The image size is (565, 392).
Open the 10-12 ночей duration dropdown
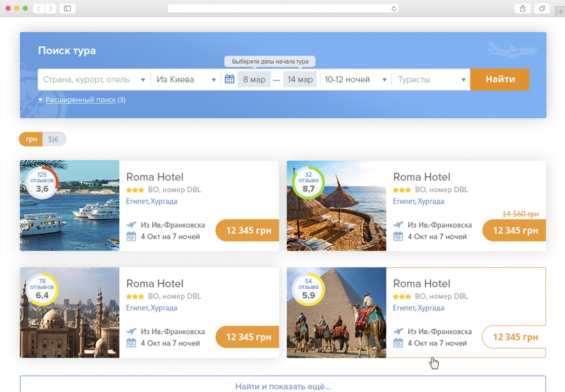pos(355,80)
